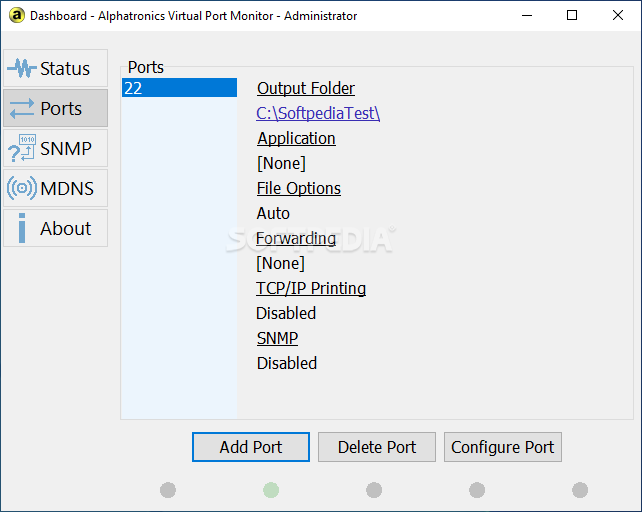The height and width of the screenshot is (512, 642).
Task: Open the SNMP settings tab
Action: (56, 148)
